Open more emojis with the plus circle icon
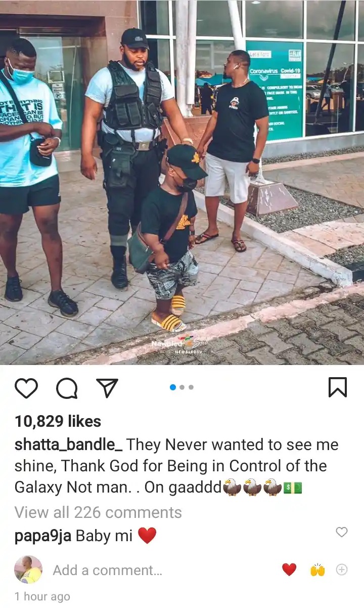Viewport: 364px width, 608px height. click(x=342, y=570)
